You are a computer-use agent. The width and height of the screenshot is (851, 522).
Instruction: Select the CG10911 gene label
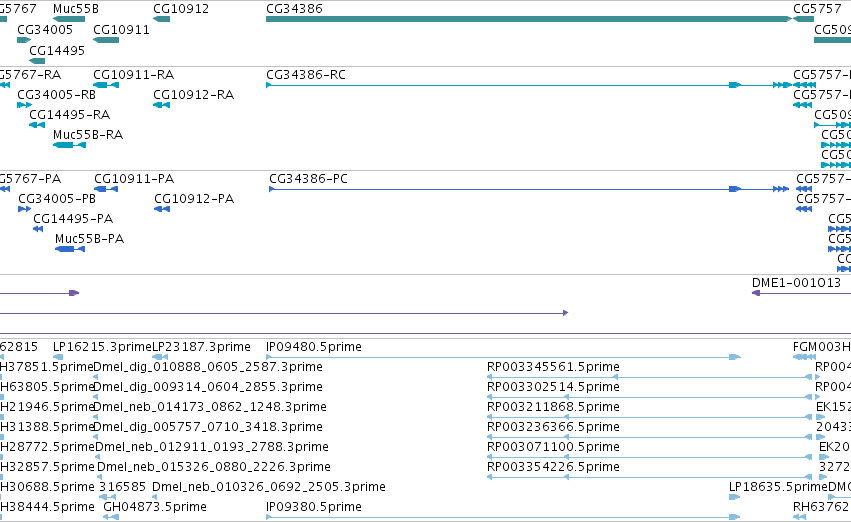(121, 30)
